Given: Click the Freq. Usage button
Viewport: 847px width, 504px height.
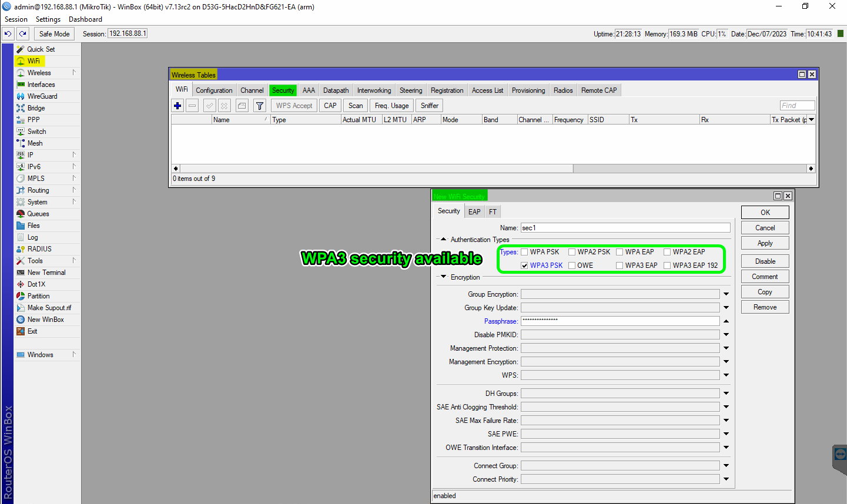Looking at the screenshot, I should pos(391,106).
